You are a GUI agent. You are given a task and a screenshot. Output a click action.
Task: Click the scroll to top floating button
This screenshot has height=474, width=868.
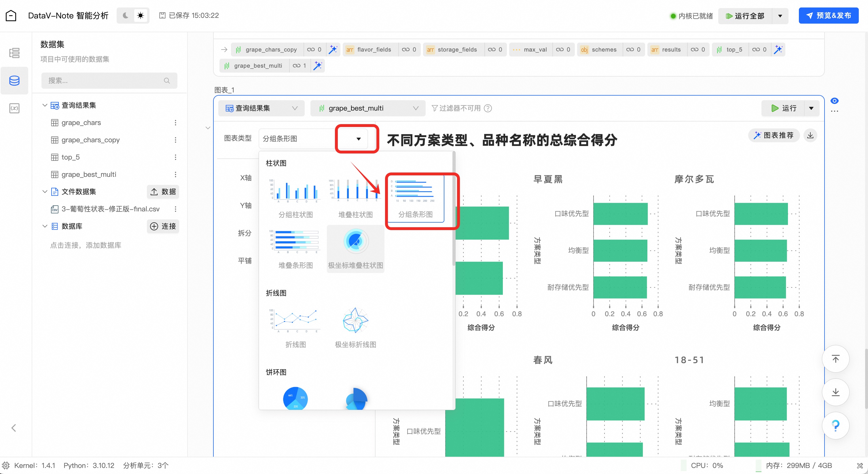click(x=835, y=359)
